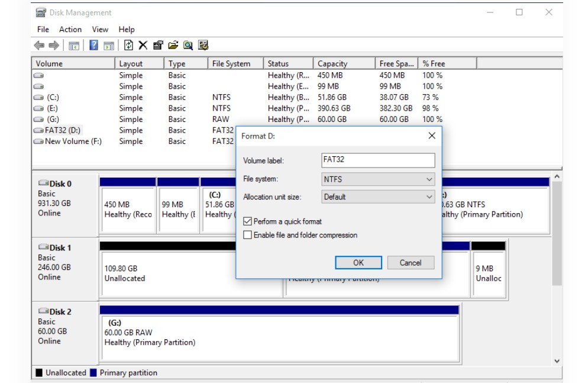This screenshot has height=383, width=588.
Task: Click the Disk 1 icon in the graphical view
Action: click(x=44, y=247)
